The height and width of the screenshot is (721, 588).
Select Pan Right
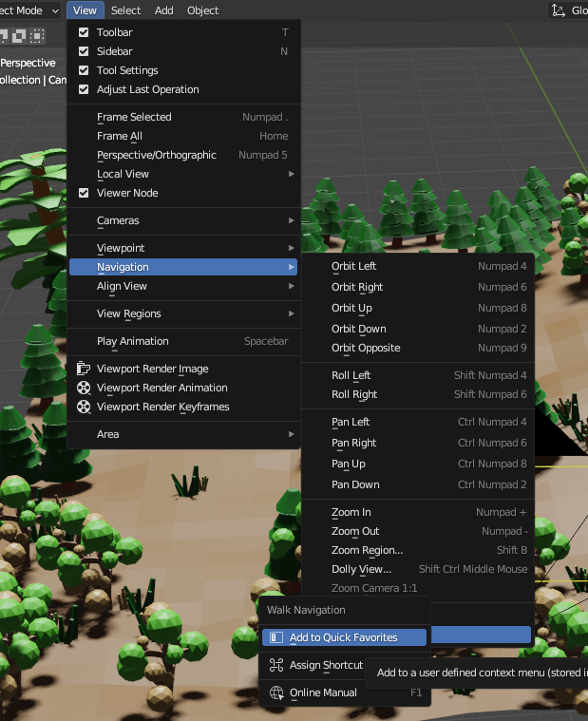[418, 443]
